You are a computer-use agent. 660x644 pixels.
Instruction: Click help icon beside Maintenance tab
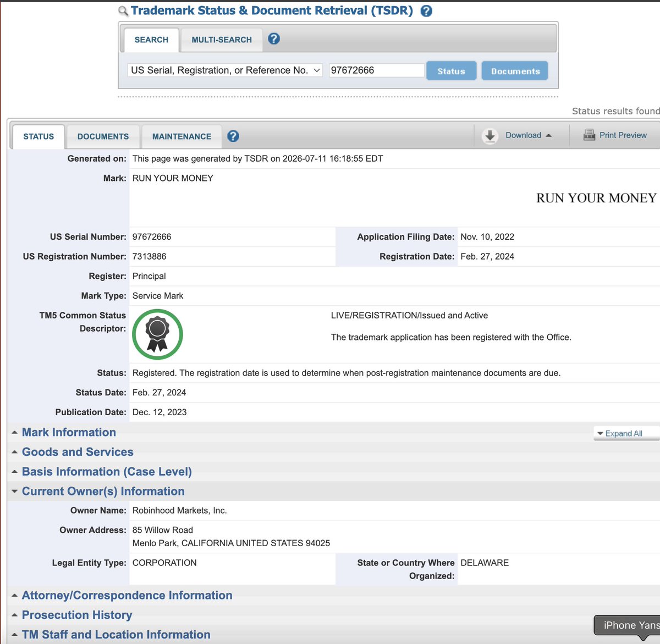pyautogui.click(x=233, y=136)
